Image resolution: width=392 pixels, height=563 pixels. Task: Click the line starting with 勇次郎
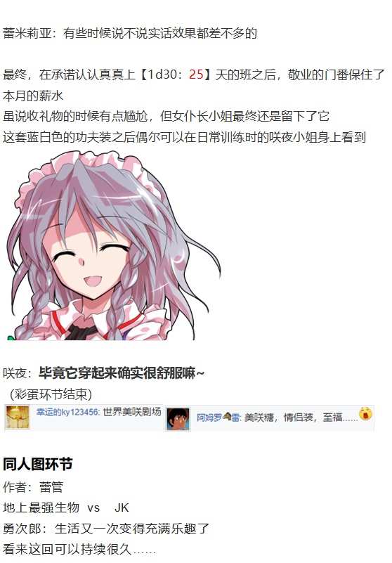(x=106, y=529)
